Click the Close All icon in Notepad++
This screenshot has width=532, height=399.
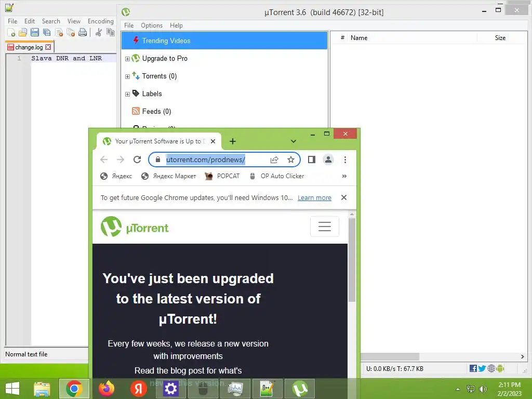tap(71, 33)
